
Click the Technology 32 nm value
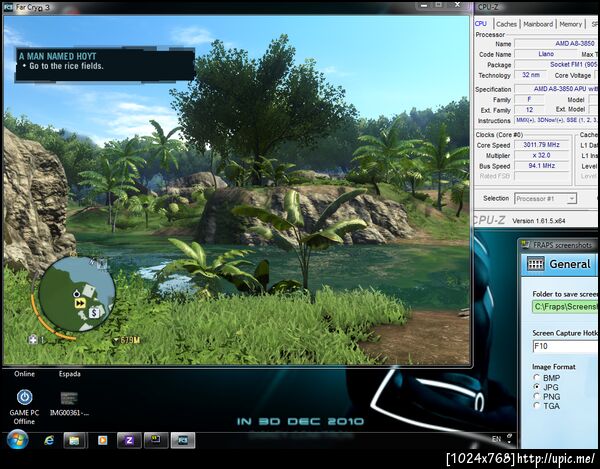530,75
